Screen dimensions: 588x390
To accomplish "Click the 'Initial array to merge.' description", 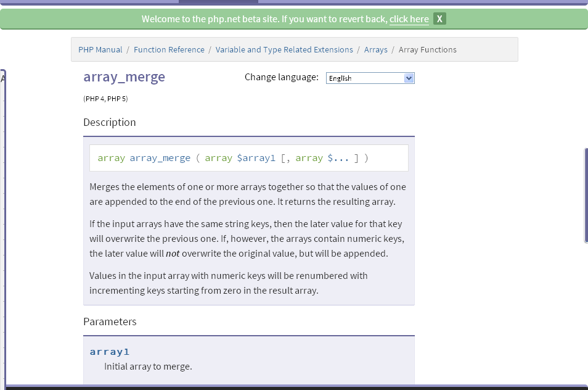I will coord(148,367).
